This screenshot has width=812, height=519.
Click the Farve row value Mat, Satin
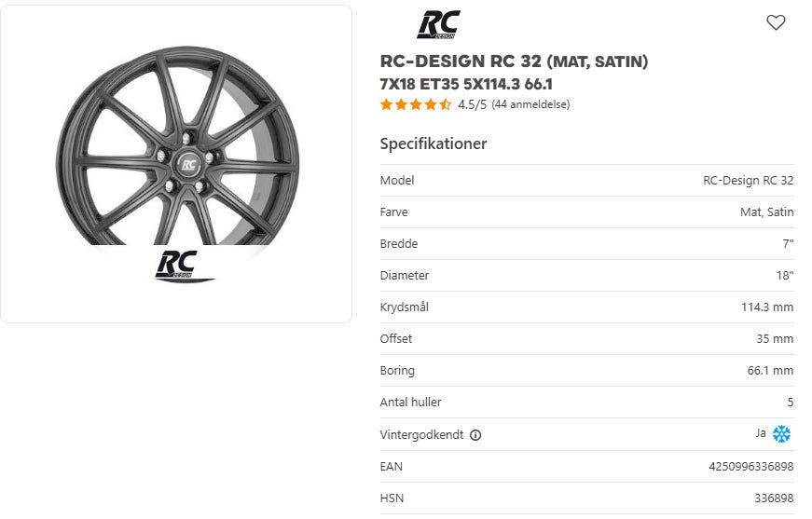coord(767,212)
